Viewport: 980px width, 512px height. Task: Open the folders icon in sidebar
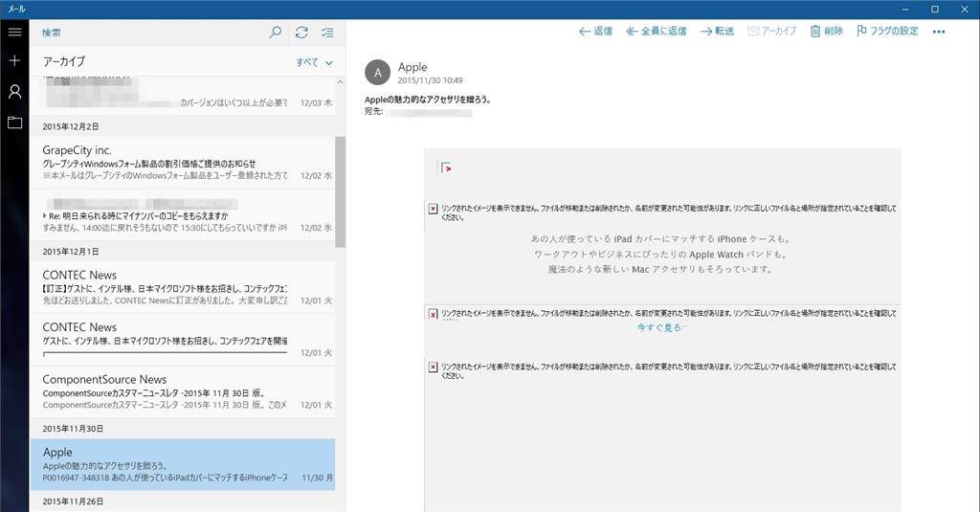[14, 122]
